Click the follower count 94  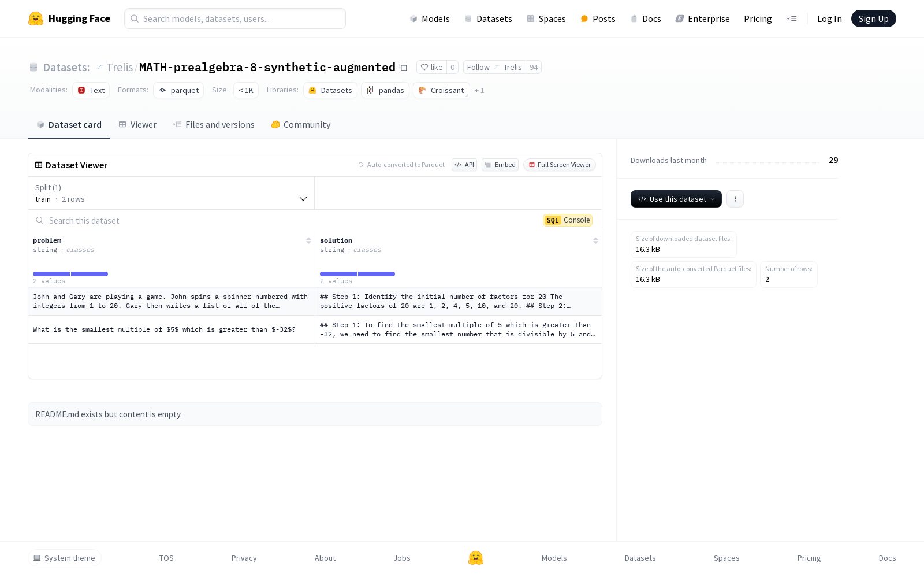click(534, 67)
